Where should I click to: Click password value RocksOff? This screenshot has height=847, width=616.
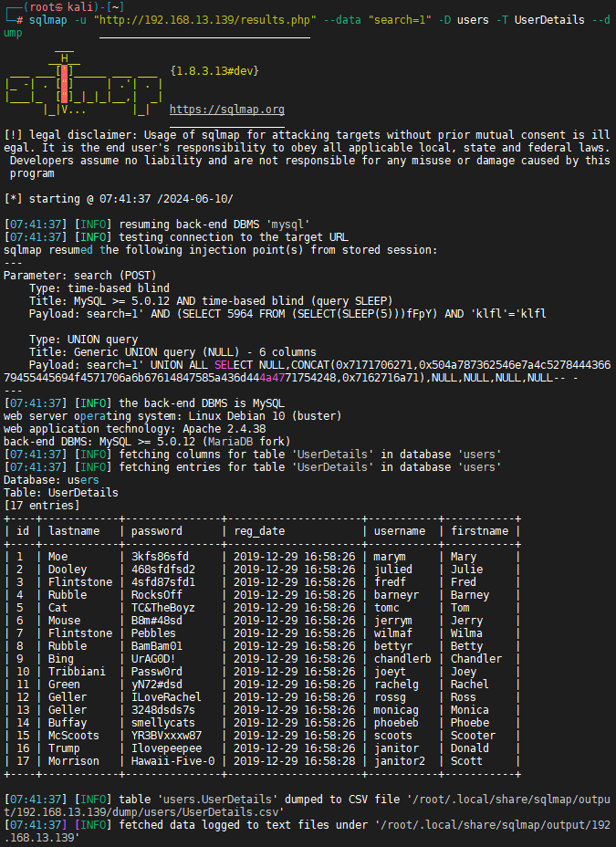coord(157,595)
